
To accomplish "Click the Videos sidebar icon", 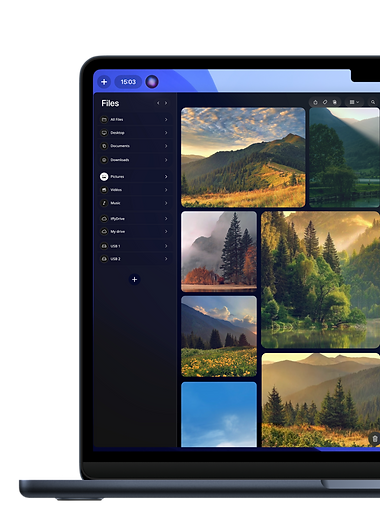I will [x=104, y=190].
